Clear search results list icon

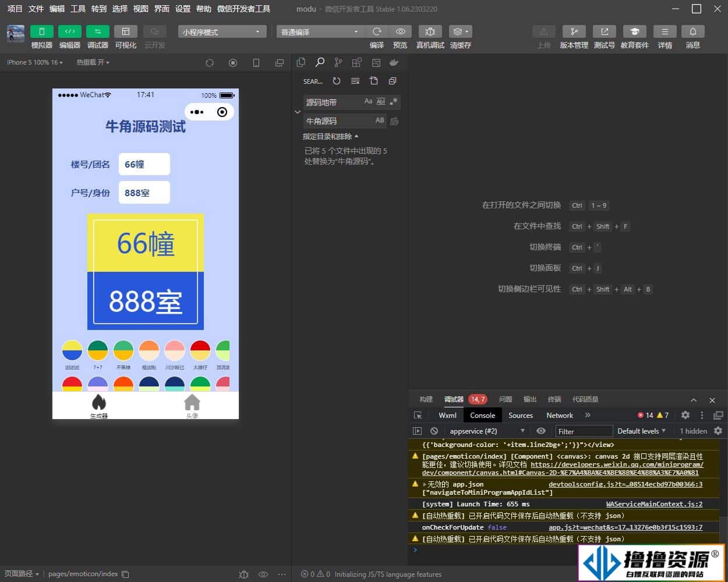[x=355, y=81]
